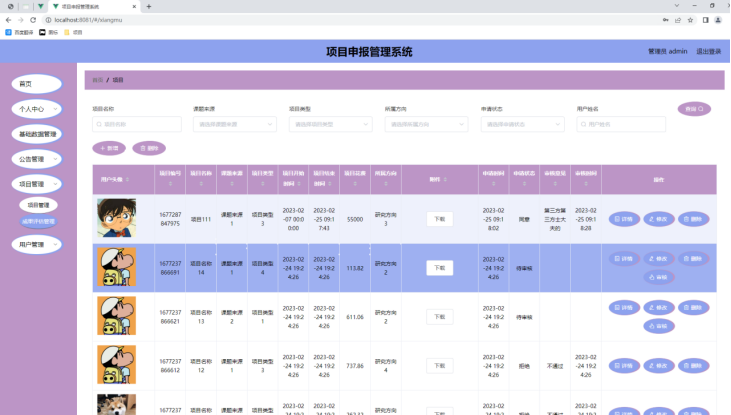
Task: Click 退出登录 logout link
Action: click(x=709, y=51)
